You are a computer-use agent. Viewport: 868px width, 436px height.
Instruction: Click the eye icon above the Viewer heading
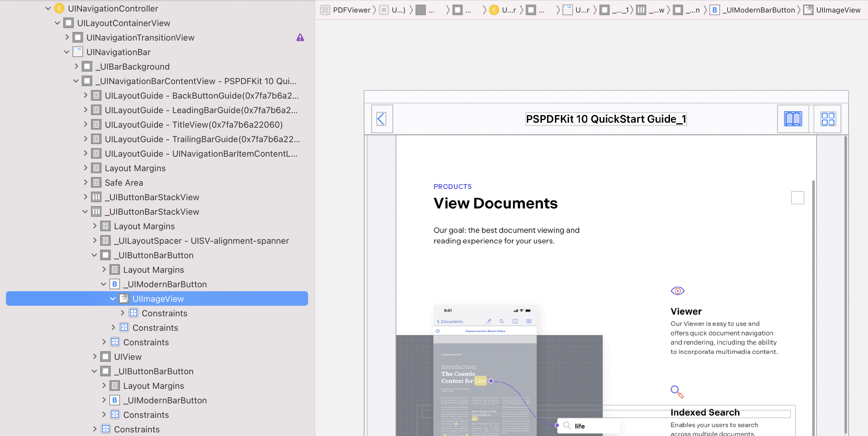[x=678, y=290]
